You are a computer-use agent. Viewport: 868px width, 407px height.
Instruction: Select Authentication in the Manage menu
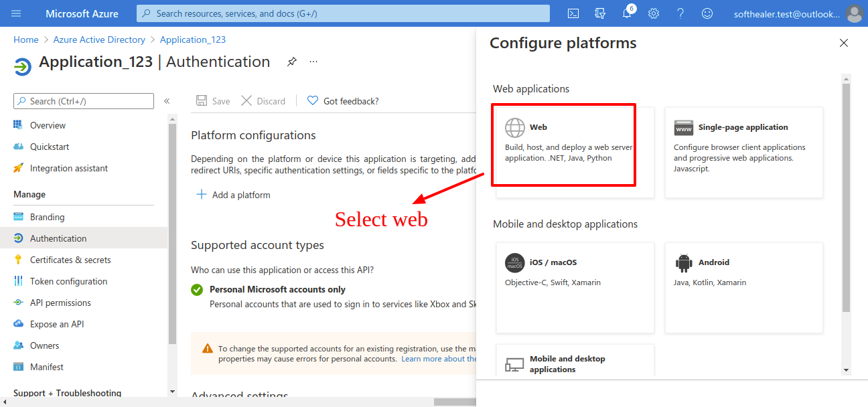[84, 238]
